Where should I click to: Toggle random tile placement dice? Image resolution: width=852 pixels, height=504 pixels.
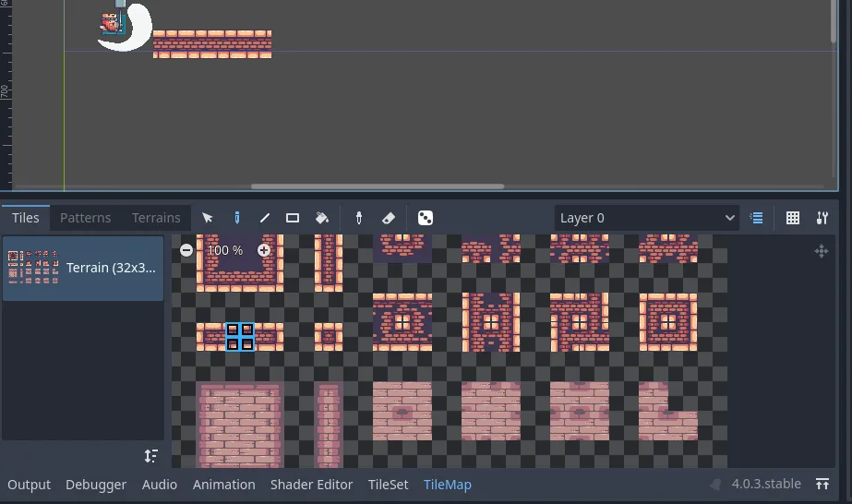pyautogui.click(x=426, y=218)
